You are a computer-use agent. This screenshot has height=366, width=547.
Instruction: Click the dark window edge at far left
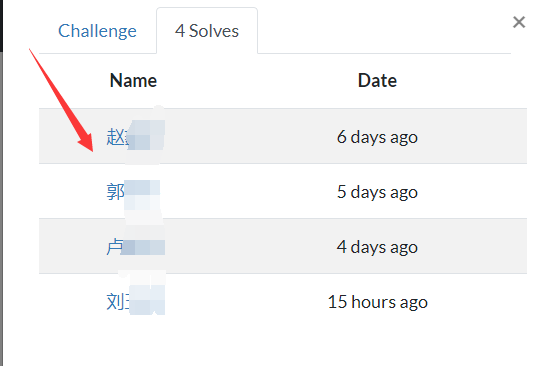click(1, 183)
